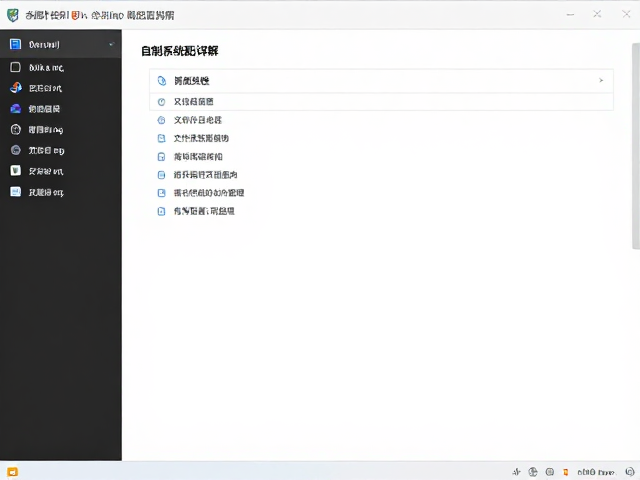Open the last sidebar item with light-blue picture icon
This screenshot has height=480, width=640.
[16, 191]
